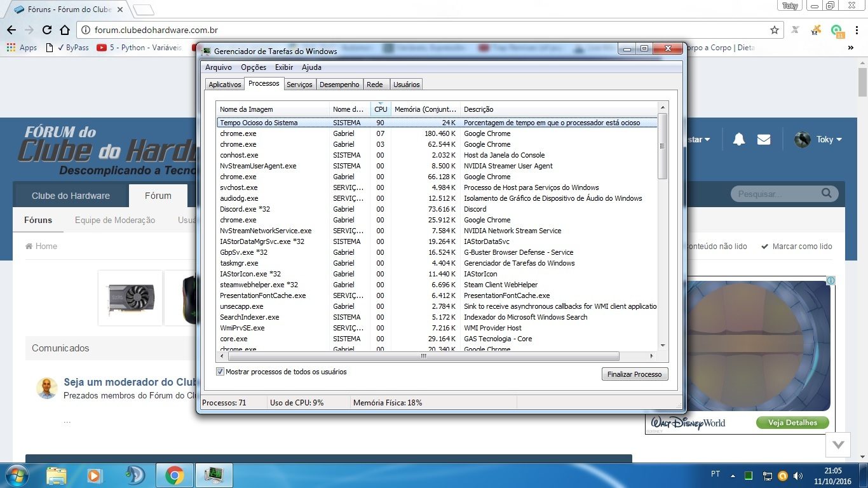Viewport: 868px width, 488px height.
Task: Click the ad info icon on Disney banner
Action: (831, 280)
